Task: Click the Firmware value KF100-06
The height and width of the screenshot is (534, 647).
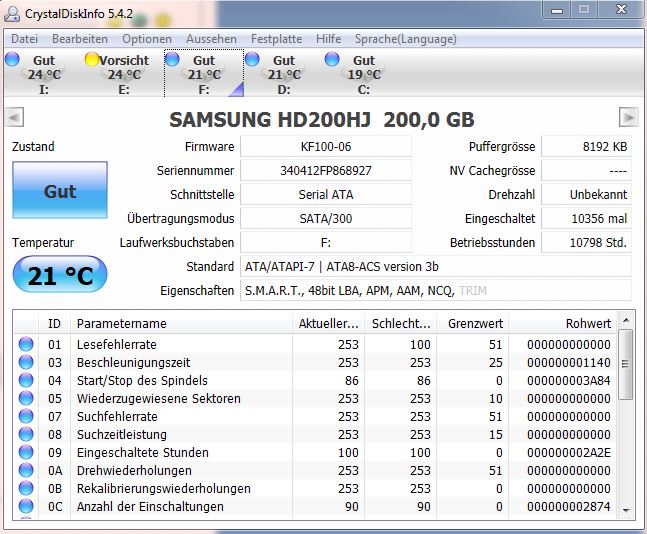Action: point(326,146)
